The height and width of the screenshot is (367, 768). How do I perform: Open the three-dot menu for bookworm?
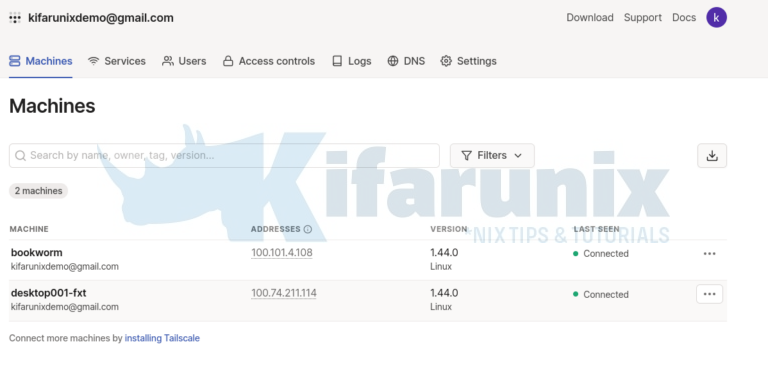[709, 254]
